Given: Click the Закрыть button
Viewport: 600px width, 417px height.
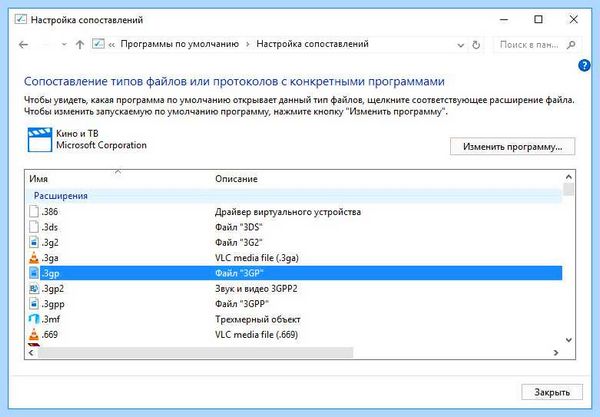Looking at the screenshot, I should [552, 392].
